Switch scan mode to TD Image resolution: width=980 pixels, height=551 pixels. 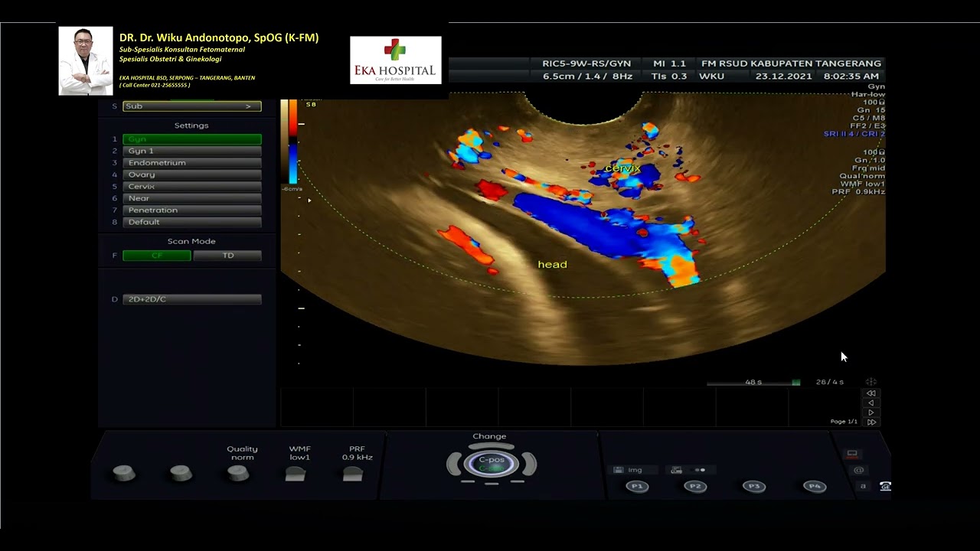pos(227,256)
